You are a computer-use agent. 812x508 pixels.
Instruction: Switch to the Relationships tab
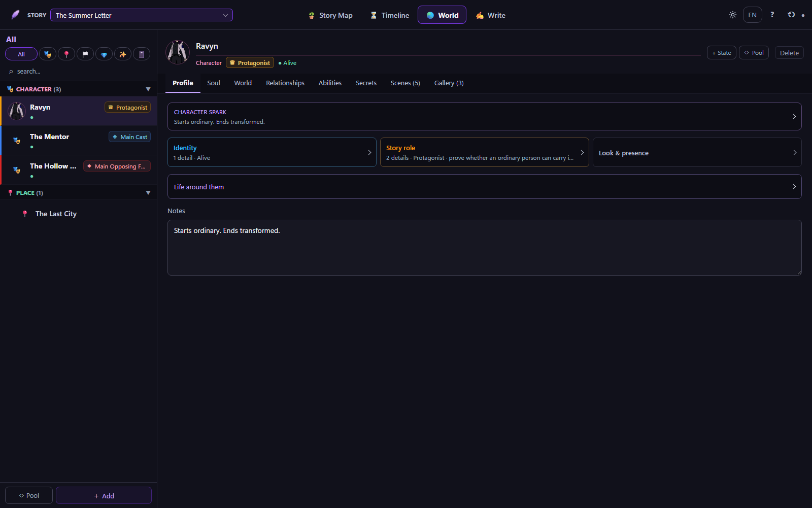pyautogui.click(x=285, y=83)
